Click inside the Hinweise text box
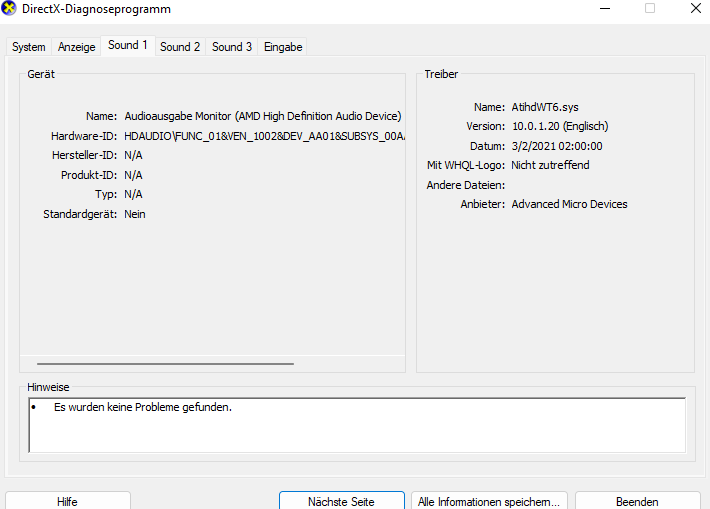The image size is (710, 509). 357,425
